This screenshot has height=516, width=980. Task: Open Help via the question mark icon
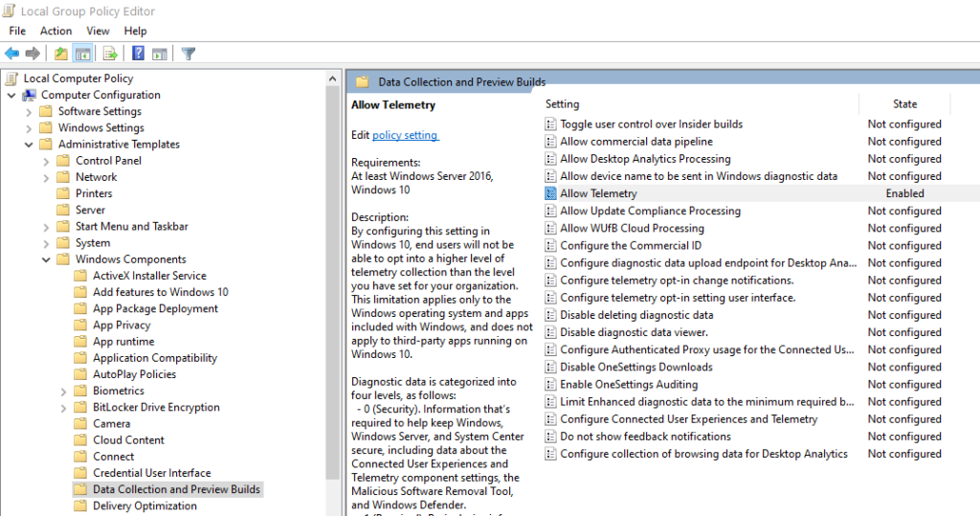click(138, 54)
